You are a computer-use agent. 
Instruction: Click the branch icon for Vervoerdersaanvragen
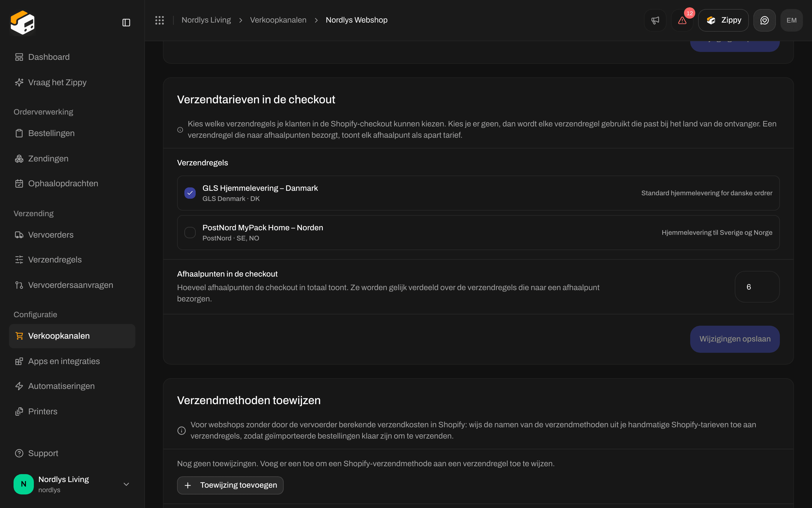coord(19,285)
